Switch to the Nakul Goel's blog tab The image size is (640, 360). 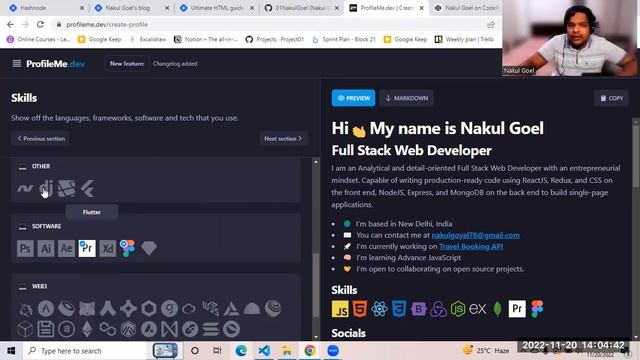pos(131,8)
